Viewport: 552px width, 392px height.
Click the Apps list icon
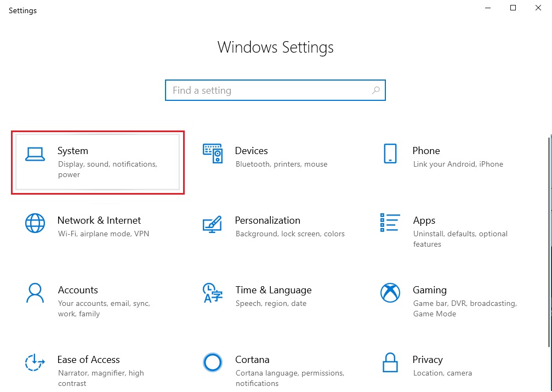(x=390, y=223)
